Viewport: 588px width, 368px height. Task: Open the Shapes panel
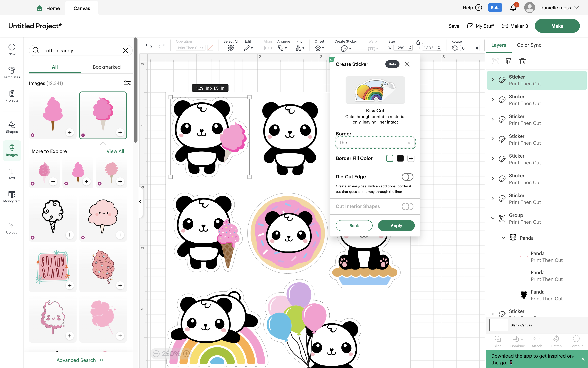pyautogui.click(x=12, y=127)
